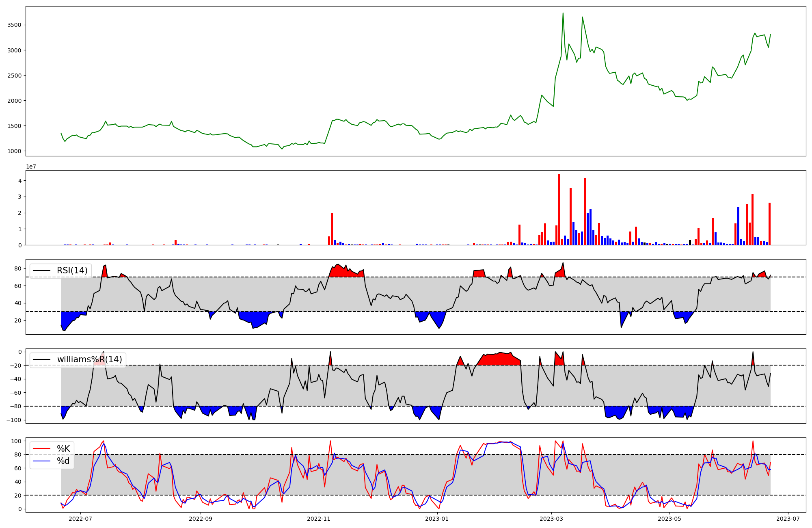Viewport: 812px width, 528px height.
Task: Click the 2022-11 date axis label
Action: coord(319,519)
